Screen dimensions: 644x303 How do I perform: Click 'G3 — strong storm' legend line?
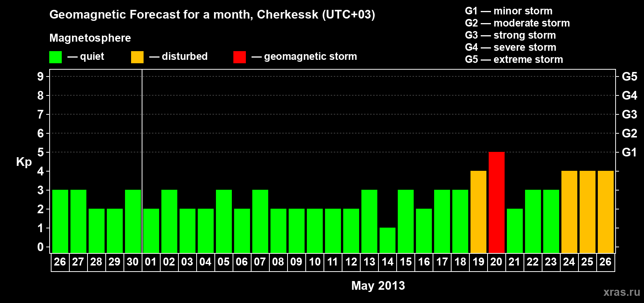[x=510, y=35]
